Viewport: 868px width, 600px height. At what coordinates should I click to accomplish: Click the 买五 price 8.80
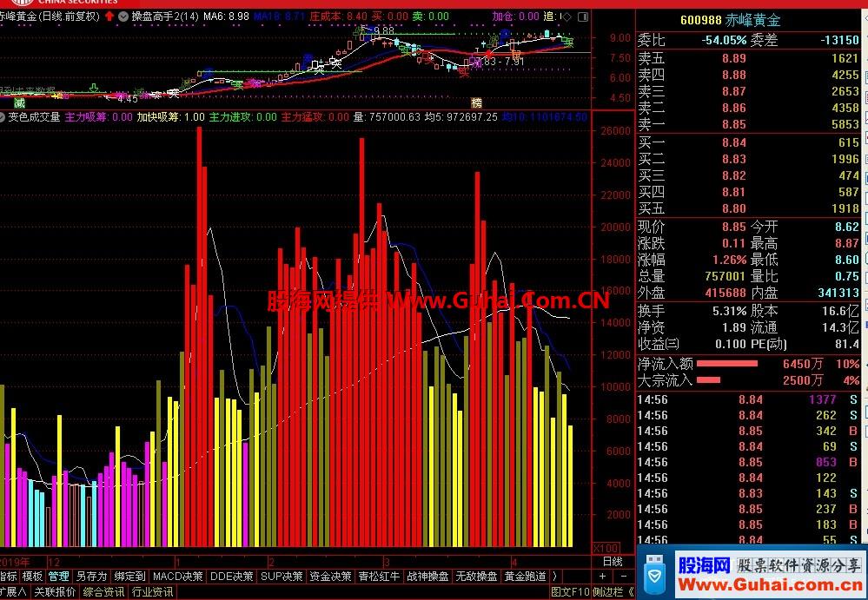[x=734, y=208]
